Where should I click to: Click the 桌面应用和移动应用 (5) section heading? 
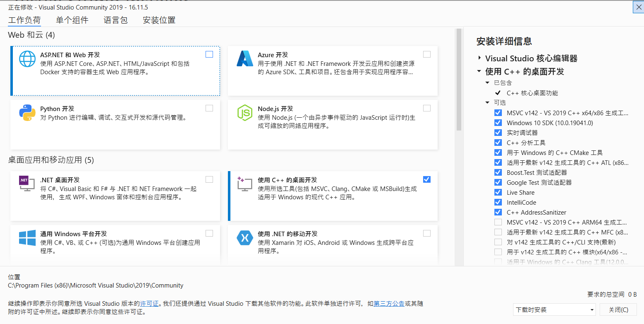51,160
